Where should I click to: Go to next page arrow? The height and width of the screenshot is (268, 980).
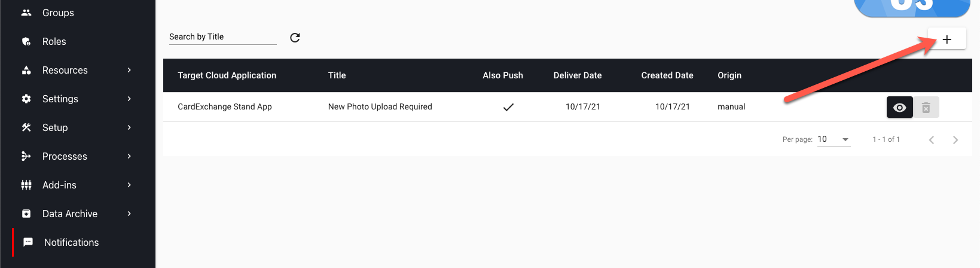[955, 140]
